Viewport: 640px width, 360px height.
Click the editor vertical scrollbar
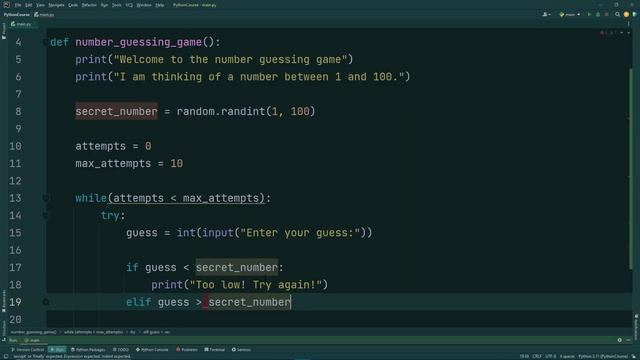[631, 169]
